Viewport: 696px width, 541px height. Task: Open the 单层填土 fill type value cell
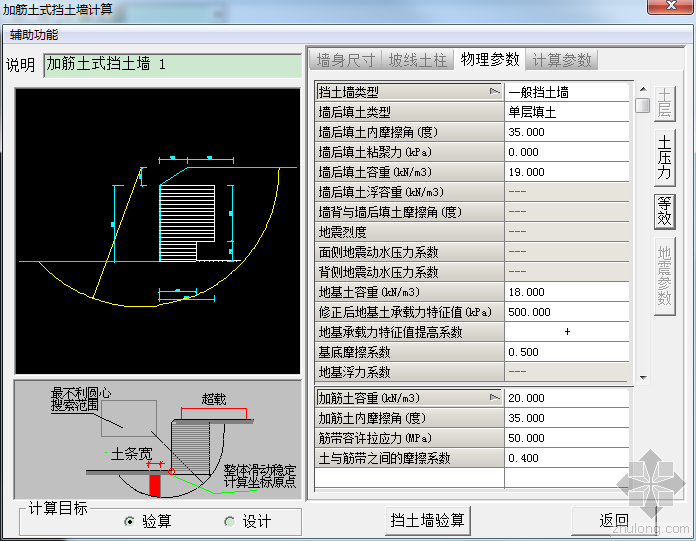[x=566, y=112]
